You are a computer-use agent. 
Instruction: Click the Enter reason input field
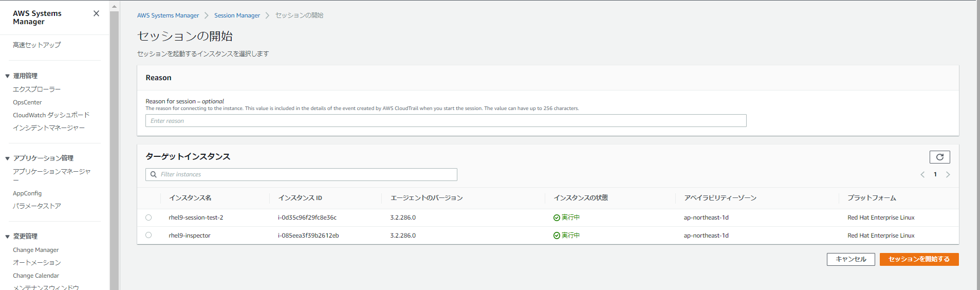click(x=446, y=121)
